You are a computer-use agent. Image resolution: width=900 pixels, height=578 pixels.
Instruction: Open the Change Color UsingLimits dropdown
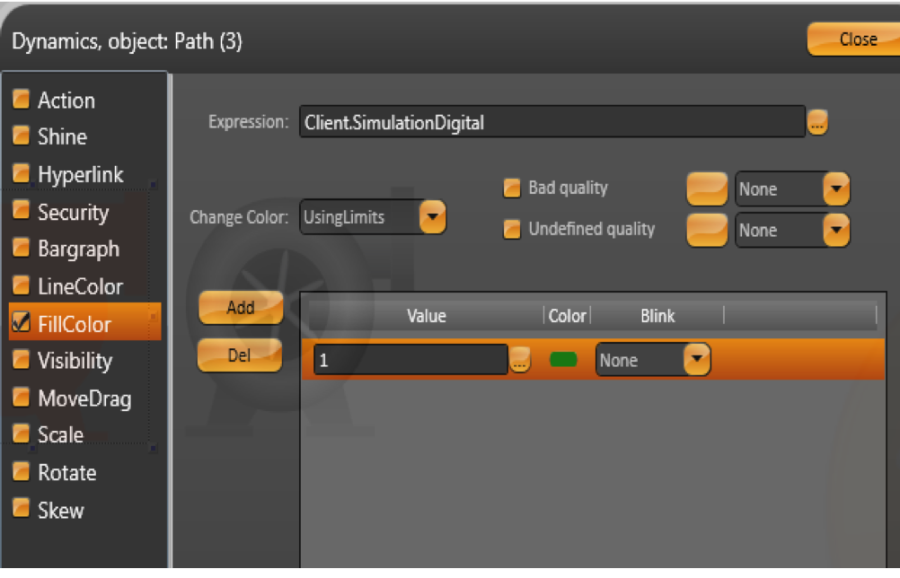point(432,217)
